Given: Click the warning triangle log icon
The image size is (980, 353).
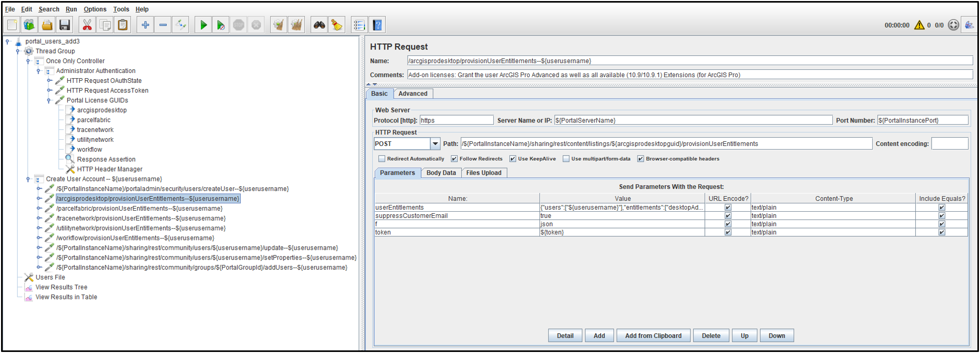Looking at the screenshot, I should (919, 25).
